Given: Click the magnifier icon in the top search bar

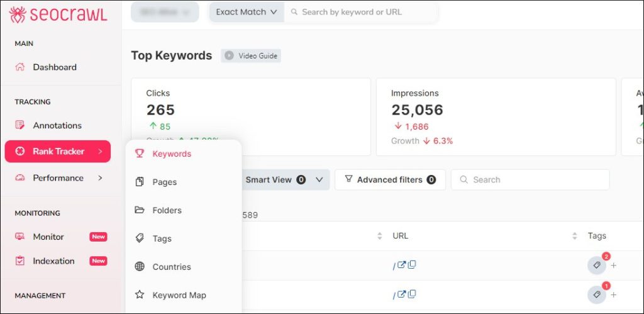Looking at the screenshot, I should pos(294,12).
